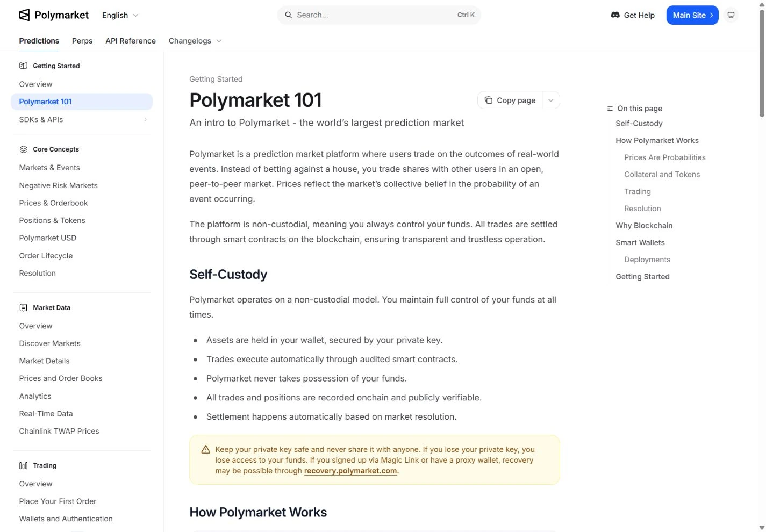Jump to How Polymarket Works in outline
This screenshot has height=532, width=766.
pyautogui.click(x=657, y=141)
